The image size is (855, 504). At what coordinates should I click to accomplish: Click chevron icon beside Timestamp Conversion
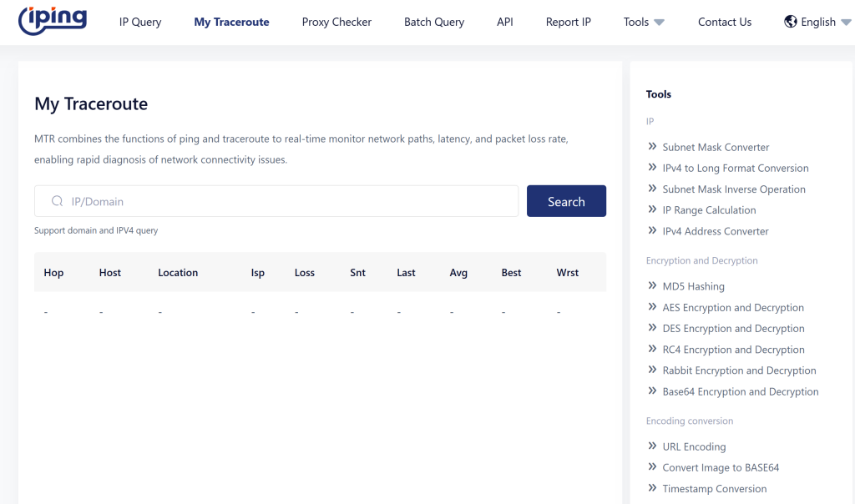tap(652, 489)
